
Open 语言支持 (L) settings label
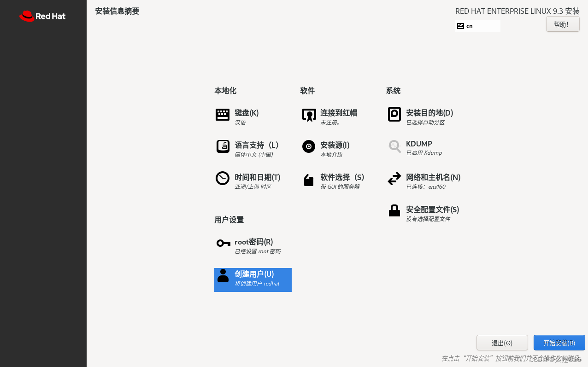[x=257, y=145]
